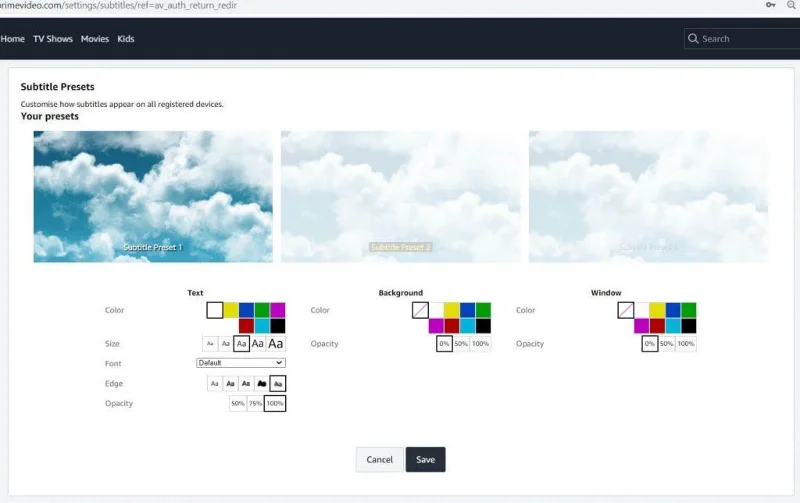This screenshot has height=503, width=800.
Task: Select cyan text color swatch
Action: click(262, 325)
